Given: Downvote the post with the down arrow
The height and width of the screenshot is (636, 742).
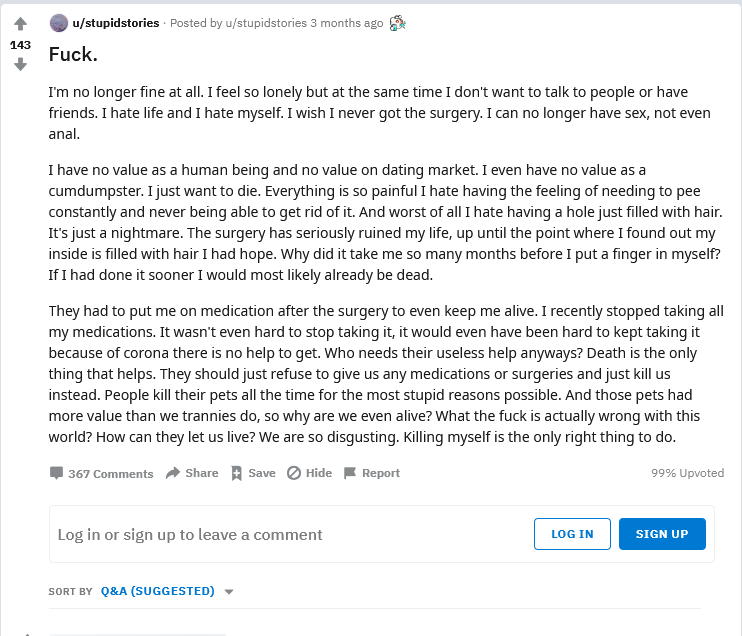Looking at the screenshot, I should pyautogui.click(x=20, y=64).
